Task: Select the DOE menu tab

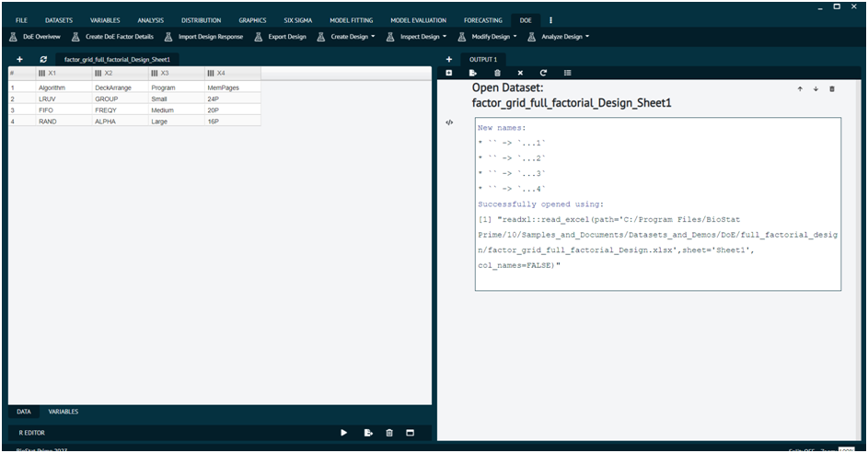Action: [x=526, y=20]
